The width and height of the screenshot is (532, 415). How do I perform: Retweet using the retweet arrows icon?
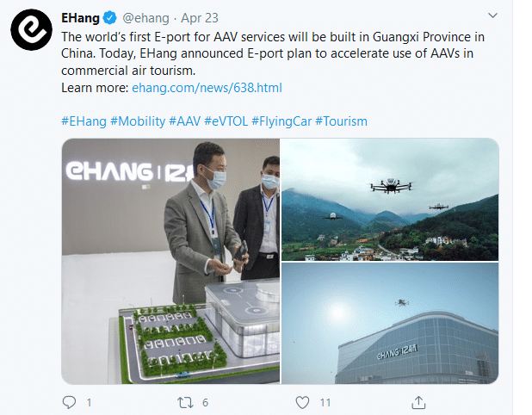[x=185, y=403]
